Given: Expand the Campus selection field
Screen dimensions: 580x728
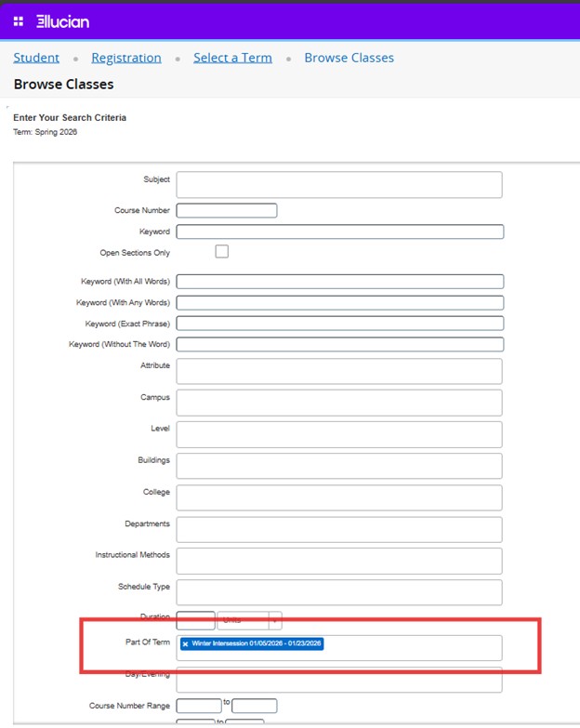Looking at the screenshot, I should coord(338,403).
